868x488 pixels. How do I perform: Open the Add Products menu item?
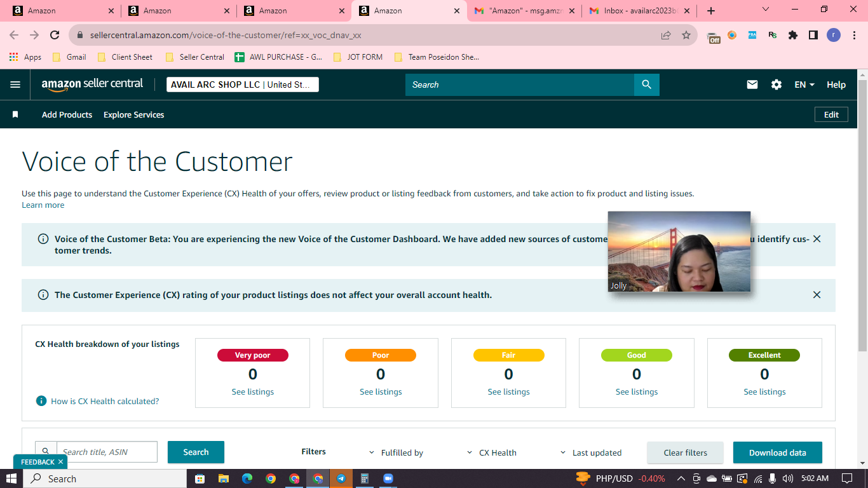click(x=67, y=115)
